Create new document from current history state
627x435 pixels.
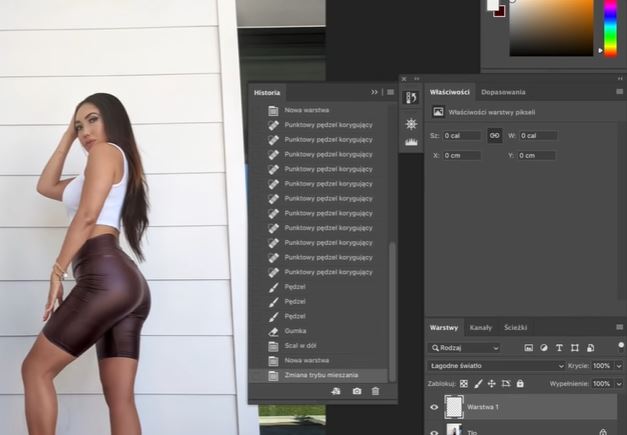click(x=336, y=391)
